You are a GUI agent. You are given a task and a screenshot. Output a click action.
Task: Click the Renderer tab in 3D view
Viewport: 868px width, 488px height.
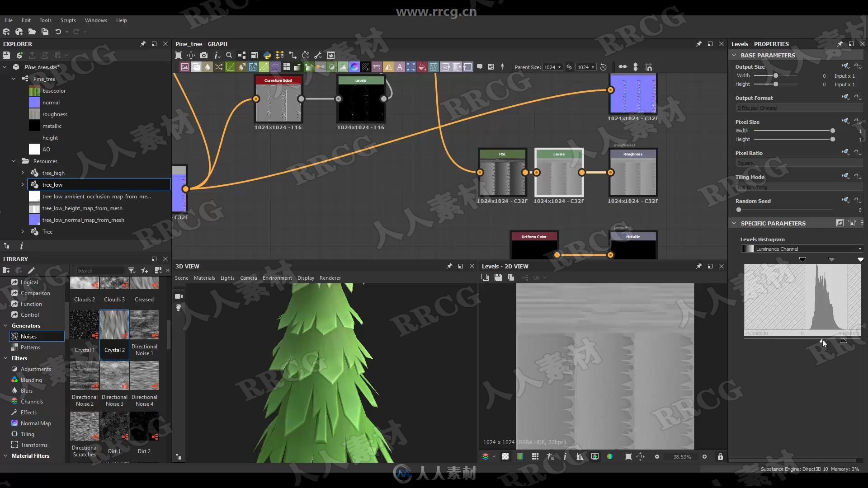330,278
